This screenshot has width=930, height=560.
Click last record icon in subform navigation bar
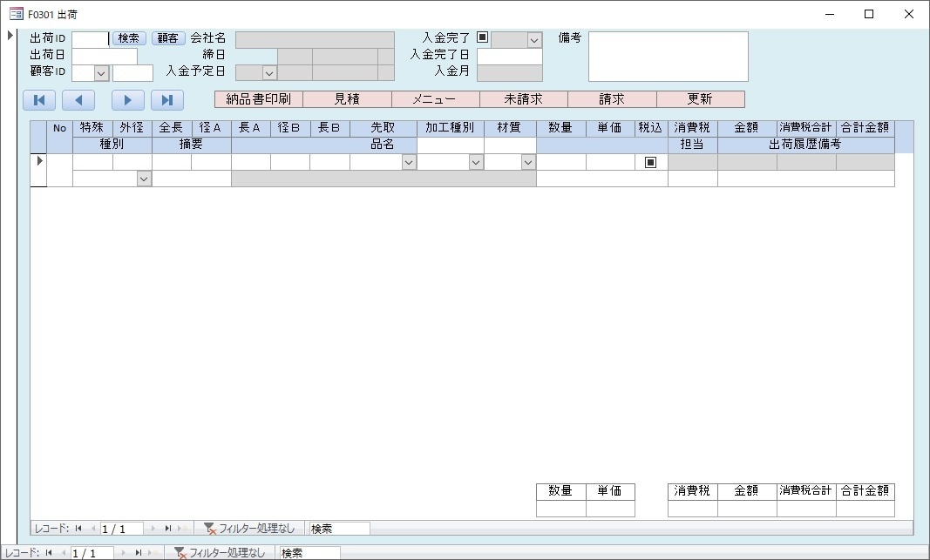point(168,529)
